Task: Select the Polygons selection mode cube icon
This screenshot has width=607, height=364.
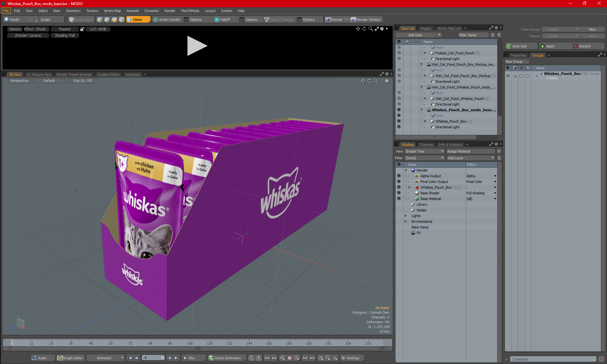Action: (114, 20)
